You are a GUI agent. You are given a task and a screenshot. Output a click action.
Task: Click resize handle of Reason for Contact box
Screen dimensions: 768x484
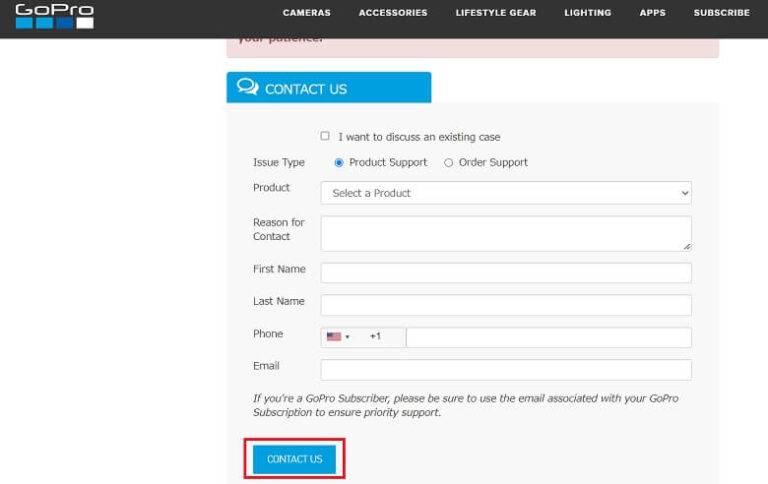pyautogui.click(x=686, y=245)
